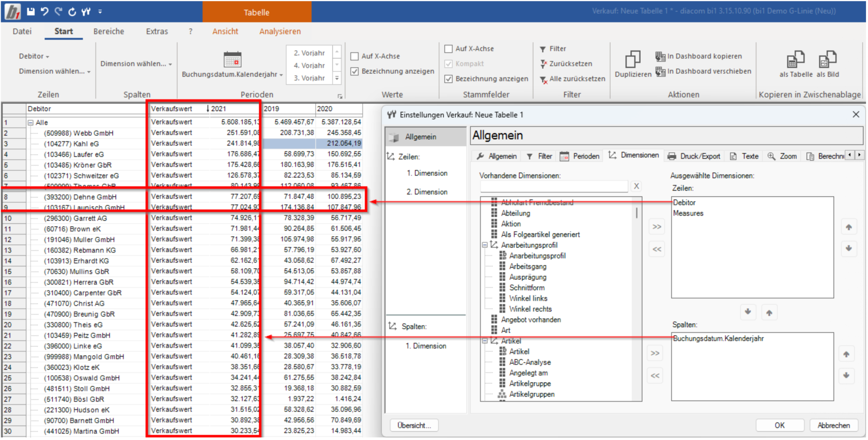The height and width of the screenshot is (440, 868).
Task: Click the refresh icon in quick access toolbar
Action: click(72, 11)
